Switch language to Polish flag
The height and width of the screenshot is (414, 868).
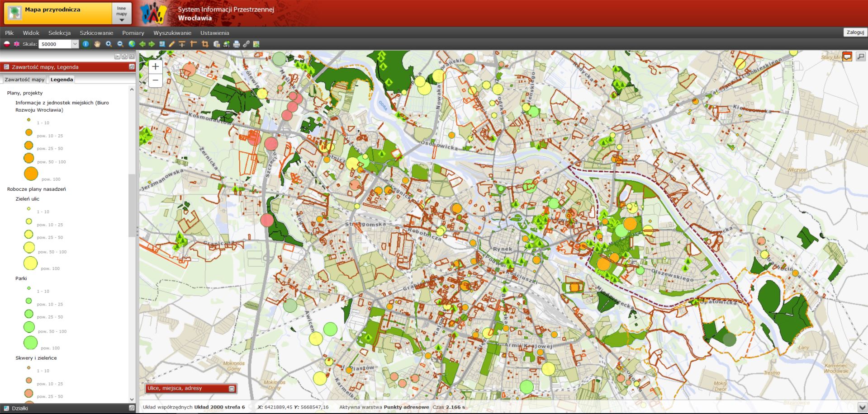[7, 44]
